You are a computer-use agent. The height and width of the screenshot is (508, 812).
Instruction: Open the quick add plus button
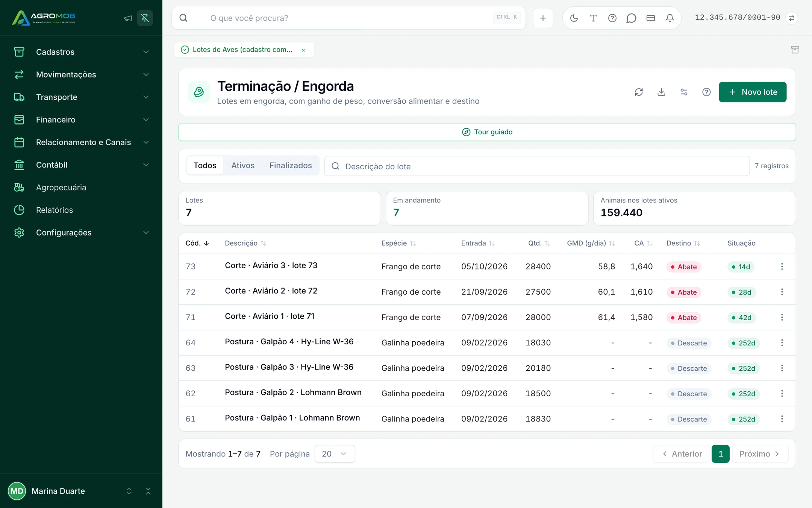point(543,18)
